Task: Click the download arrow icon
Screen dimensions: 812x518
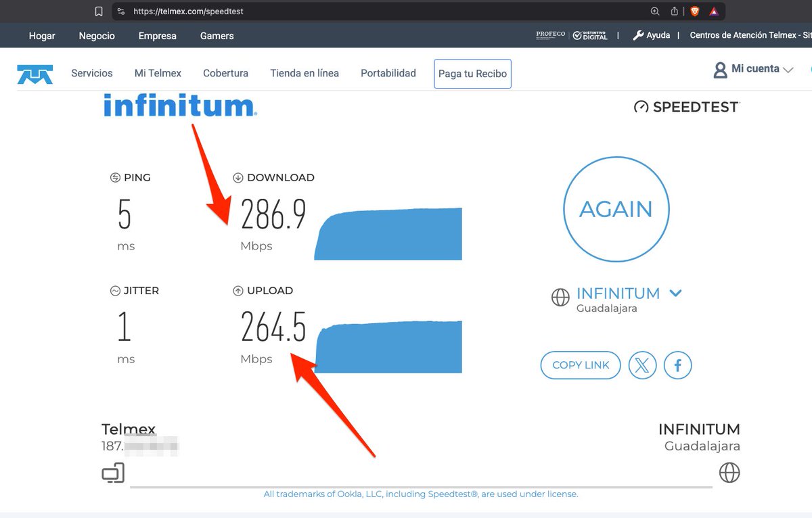Action: tap(238, 178)
